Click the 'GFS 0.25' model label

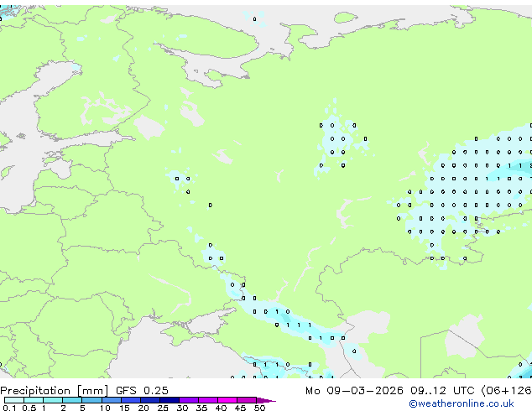pyautogui.click(x=142, y=391)
